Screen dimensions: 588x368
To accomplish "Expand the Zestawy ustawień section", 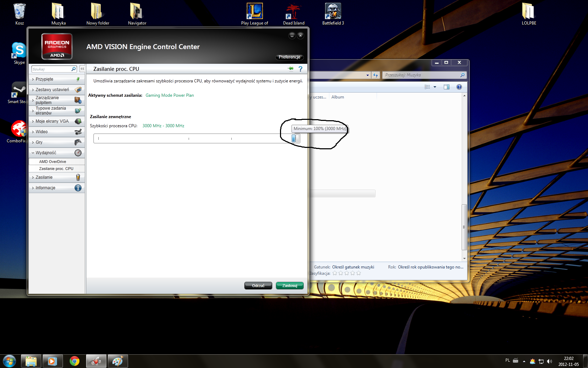I will (57, 90).
